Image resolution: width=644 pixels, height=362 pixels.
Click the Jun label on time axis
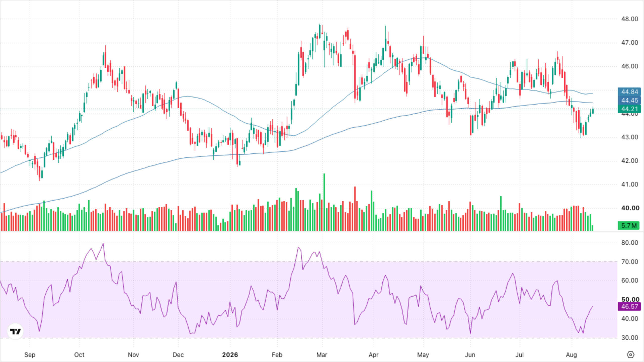(470, 355)
